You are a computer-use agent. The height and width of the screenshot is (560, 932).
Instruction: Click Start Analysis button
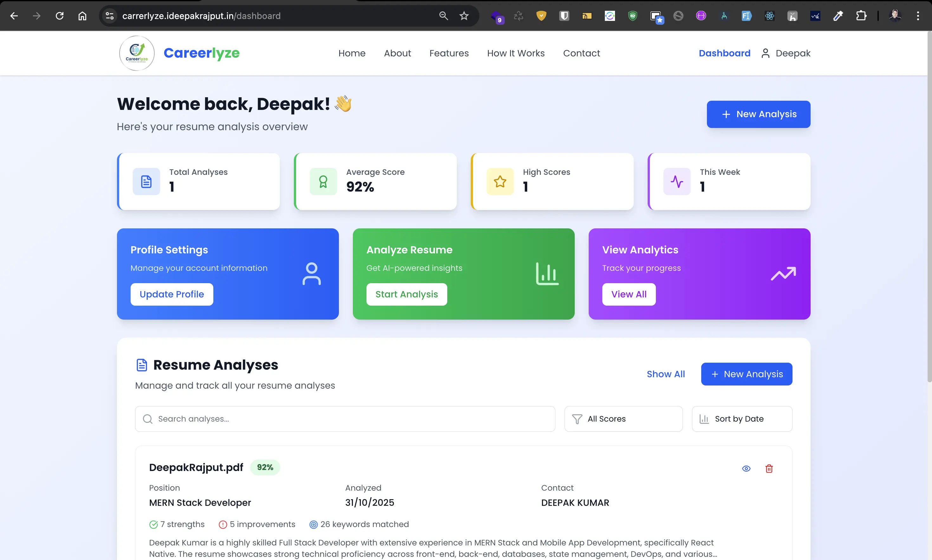pos(407,294)
